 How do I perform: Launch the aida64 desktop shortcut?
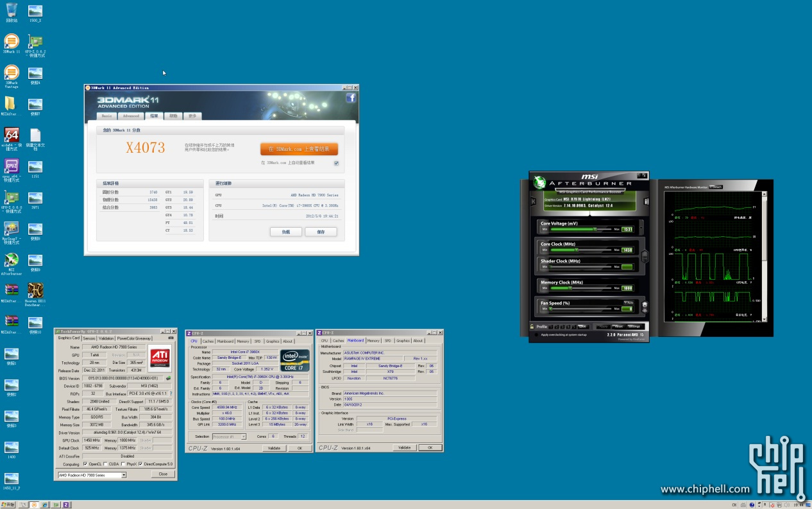[x=11, y=139]
